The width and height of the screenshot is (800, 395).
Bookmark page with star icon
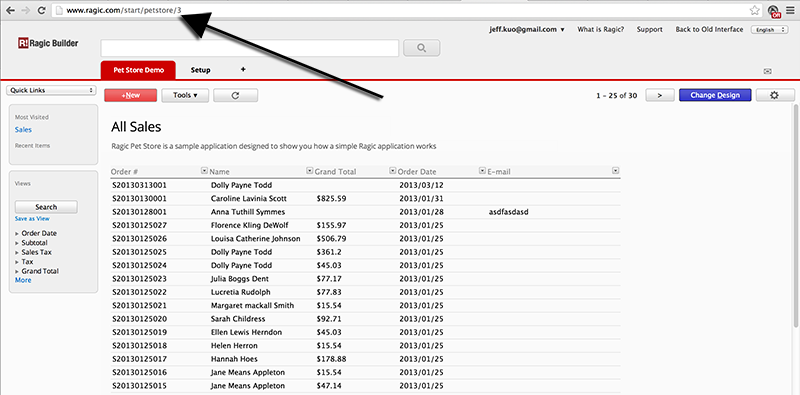coord(754,10)
